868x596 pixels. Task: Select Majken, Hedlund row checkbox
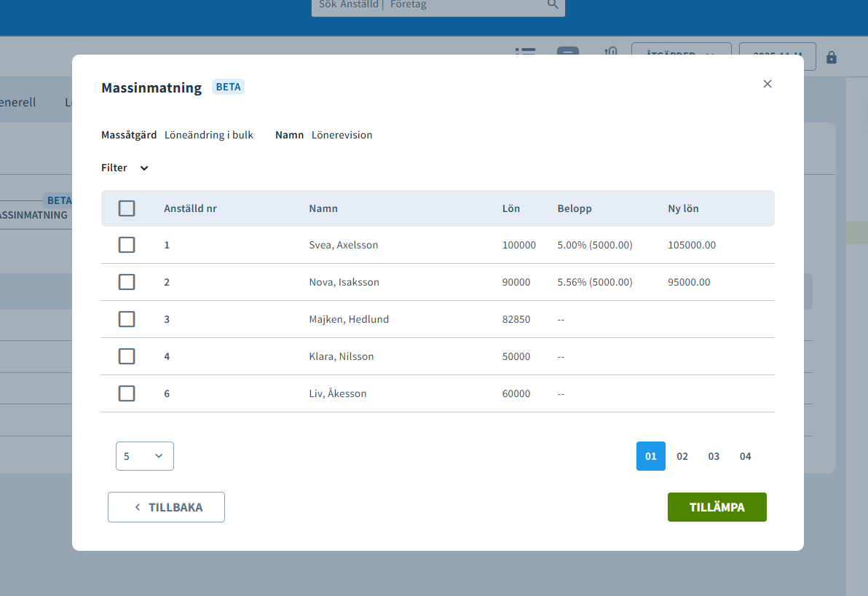pyautogui.click(x=127, y=319)
